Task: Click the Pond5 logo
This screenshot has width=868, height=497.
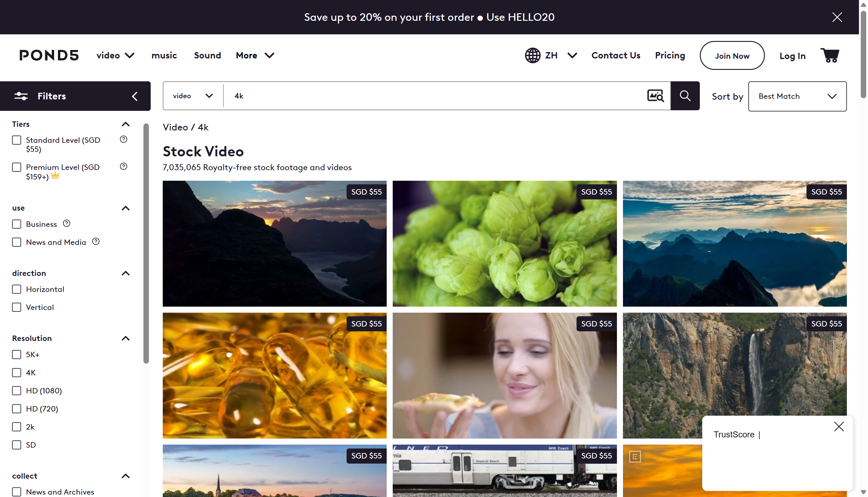Action: tap(49, 55)
